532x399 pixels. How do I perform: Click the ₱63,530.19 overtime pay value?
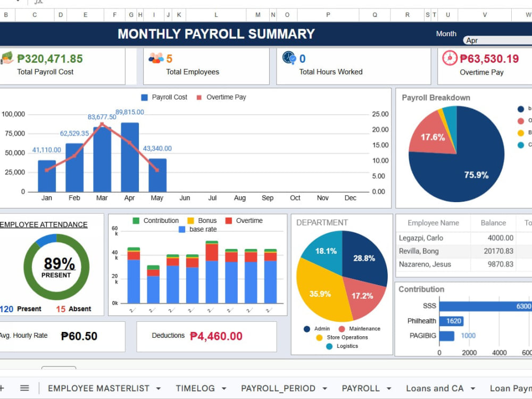[489, 59]
